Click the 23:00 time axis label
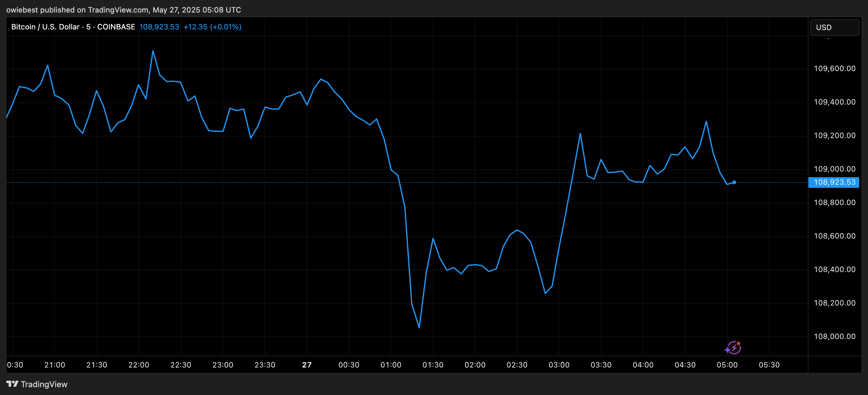The image size is (868, 395). click(x=223, y=365)
